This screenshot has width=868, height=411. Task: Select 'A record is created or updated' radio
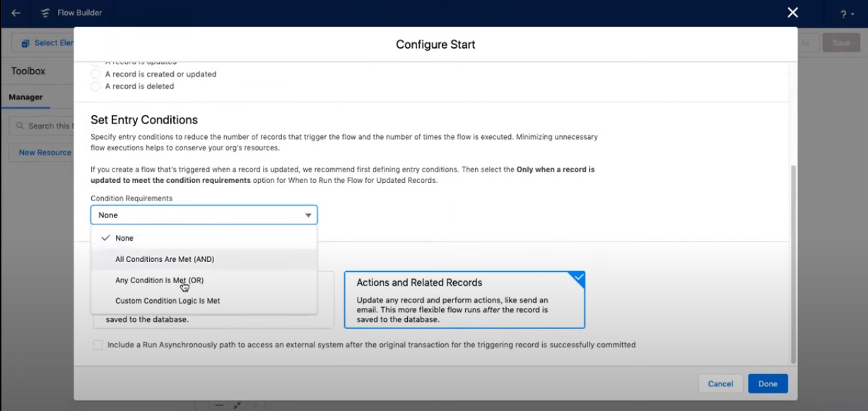tap(96, 74)
